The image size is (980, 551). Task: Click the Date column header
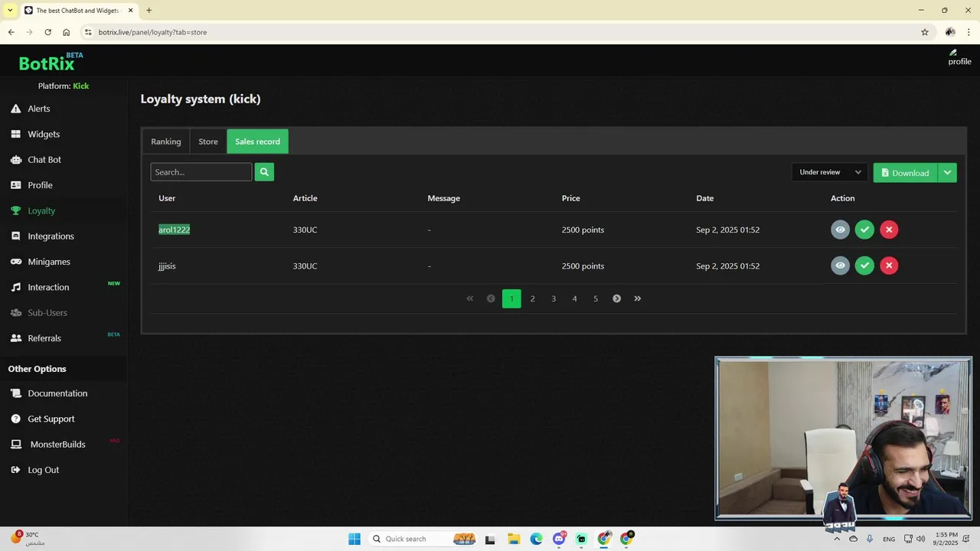[704, 198]
